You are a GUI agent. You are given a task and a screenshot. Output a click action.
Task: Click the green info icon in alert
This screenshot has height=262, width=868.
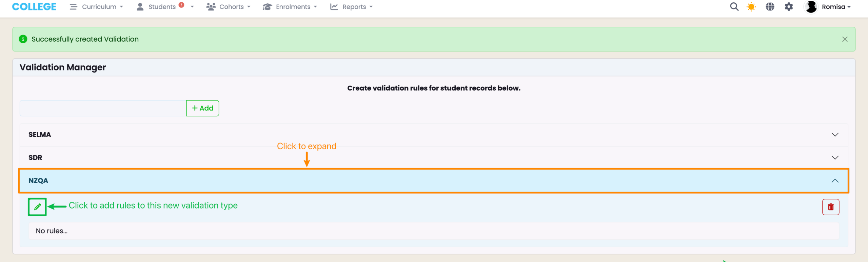(23, 39)
